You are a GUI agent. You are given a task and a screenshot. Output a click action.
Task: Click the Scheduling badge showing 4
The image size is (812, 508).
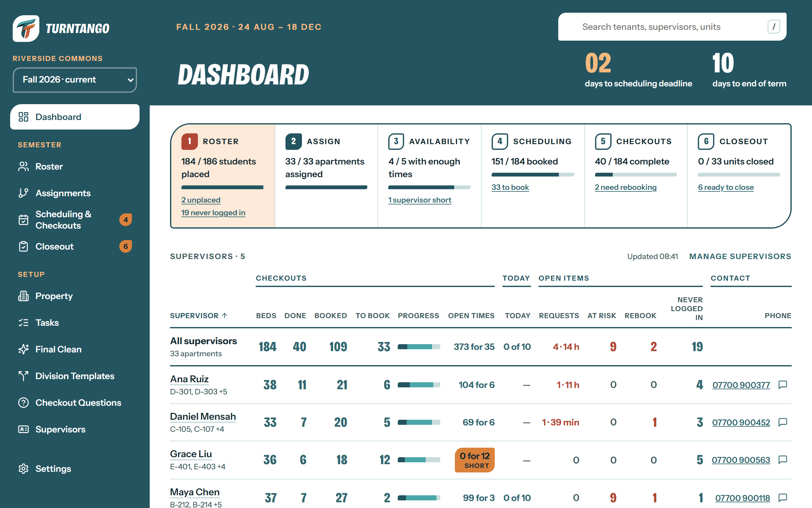click(126, 220)
